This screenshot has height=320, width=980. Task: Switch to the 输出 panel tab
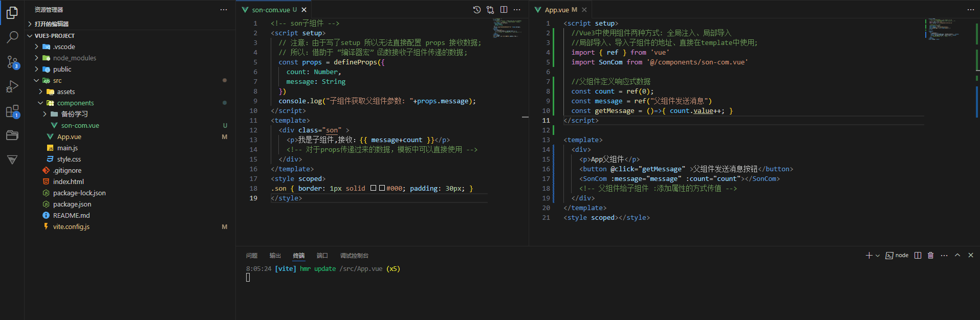click(275, 256)
